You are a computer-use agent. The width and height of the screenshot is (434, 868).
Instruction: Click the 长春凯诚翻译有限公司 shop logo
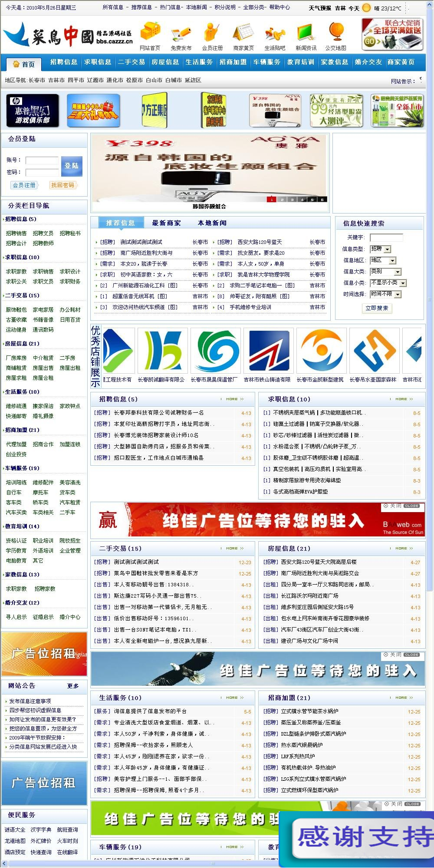[163, 350]
